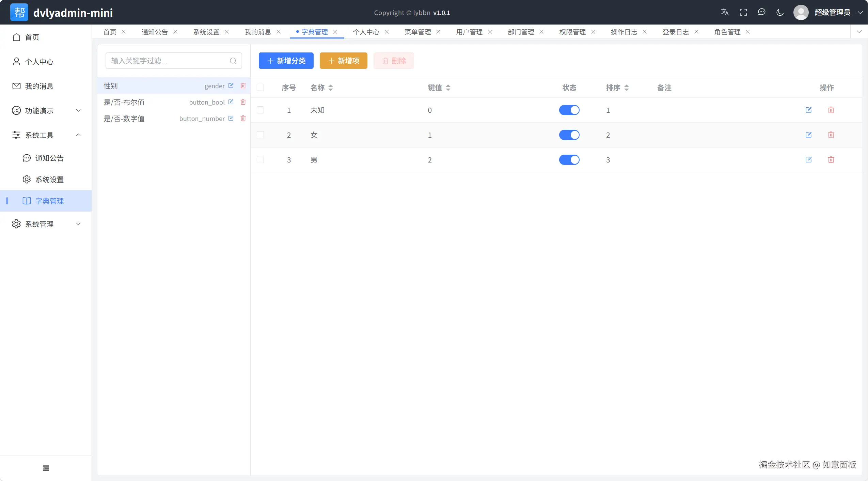This screenshot has height=481, width=868.
Task: Delete the 男 row entry
Action: click(x=831, y=159)
